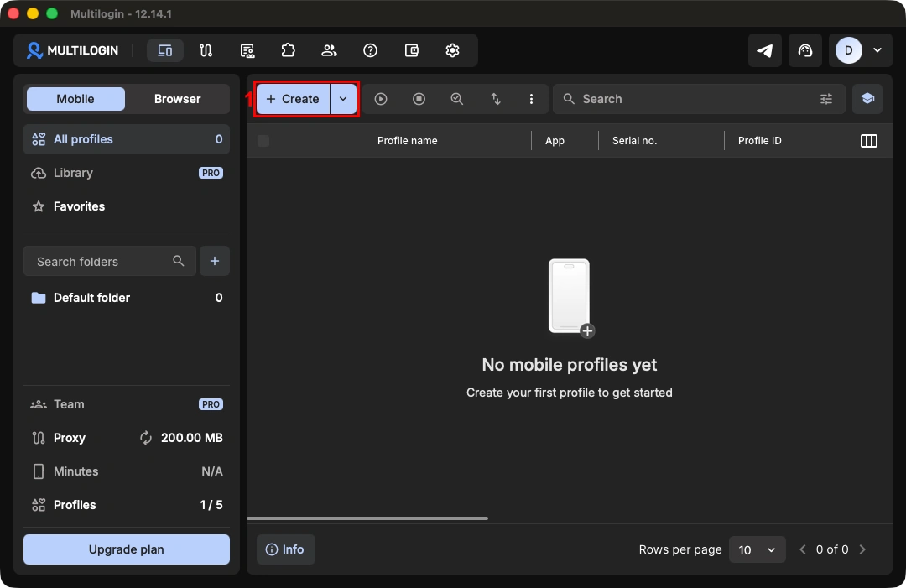Open the Team section in the sidebar

(127, 404)
